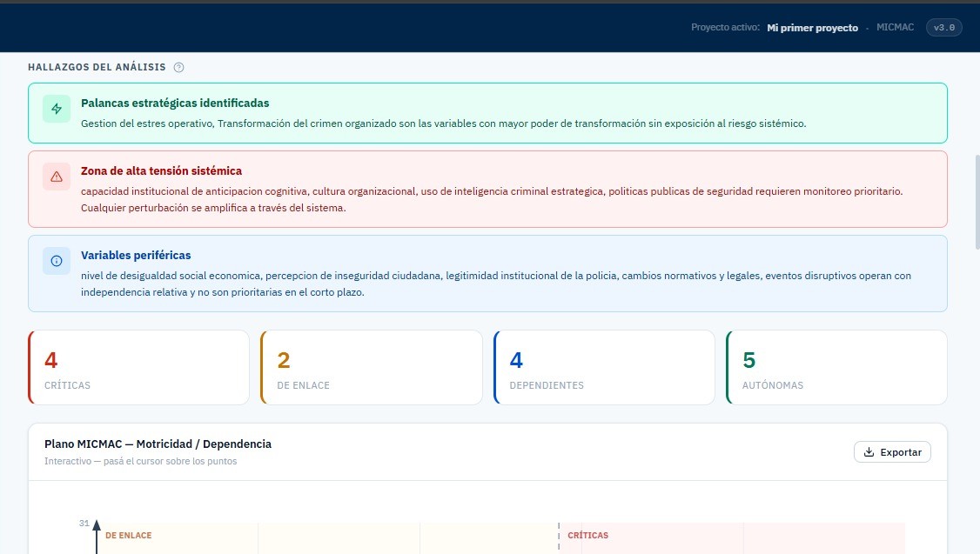Click the DE ENLACE quadrant label on the chart
This screenshot has width=980, height=554.
[128, 535]
